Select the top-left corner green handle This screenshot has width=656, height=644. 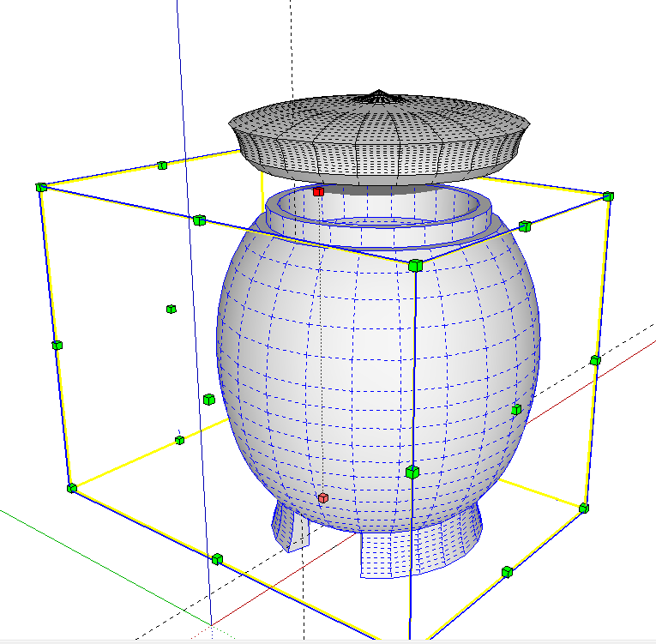click(40, 187)
